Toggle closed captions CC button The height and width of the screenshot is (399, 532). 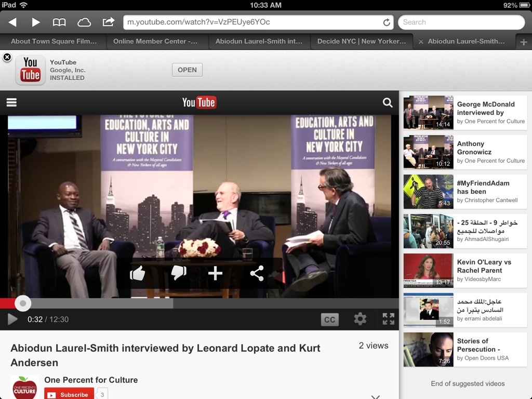329,320
